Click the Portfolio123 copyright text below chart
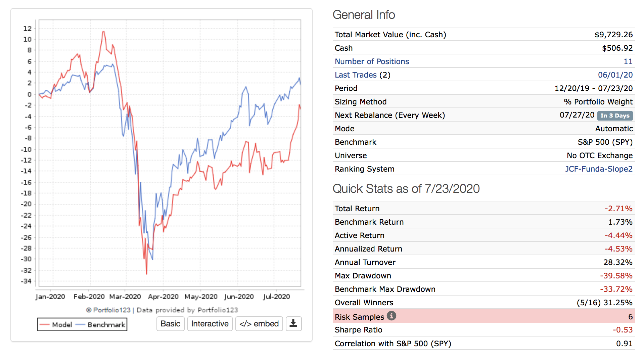Viewport: 644px width, 358px height. click(162, 310)
